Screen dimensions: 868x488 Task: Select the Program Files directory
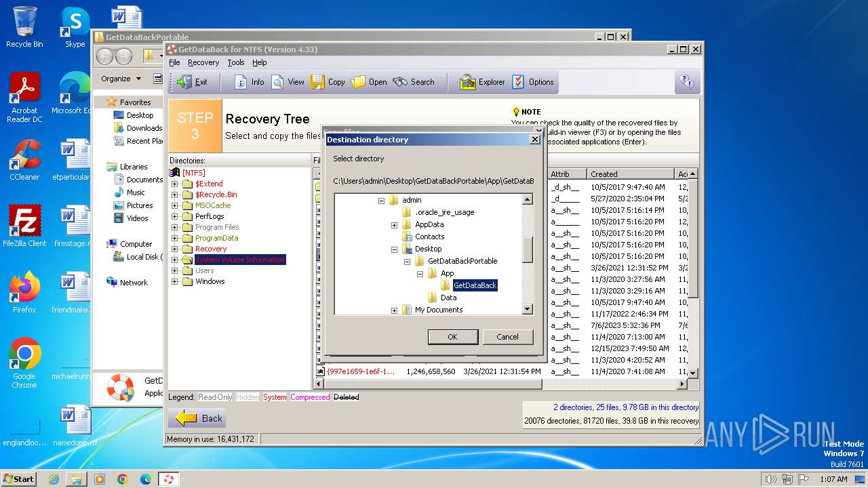pos(217,227)
